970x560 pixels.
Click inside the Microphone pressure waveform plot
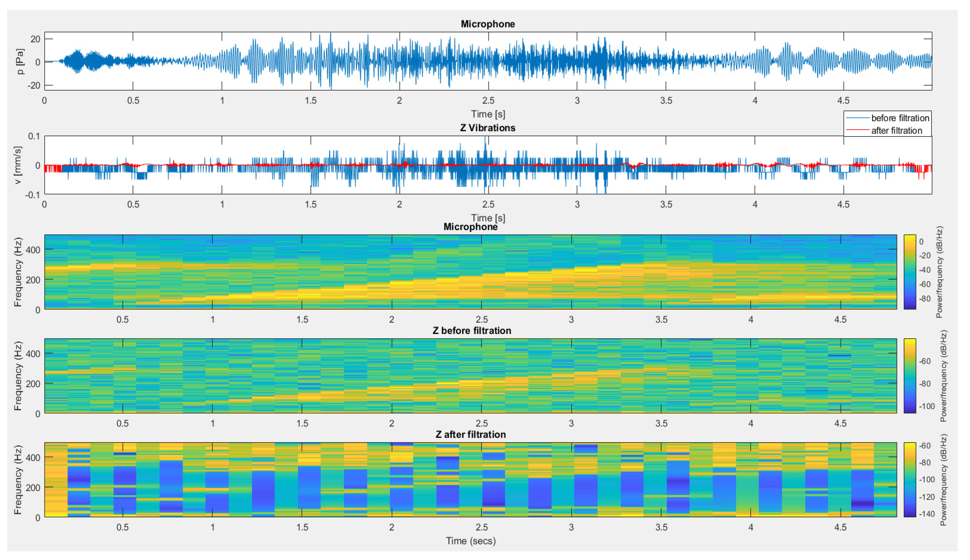point(488,61)
